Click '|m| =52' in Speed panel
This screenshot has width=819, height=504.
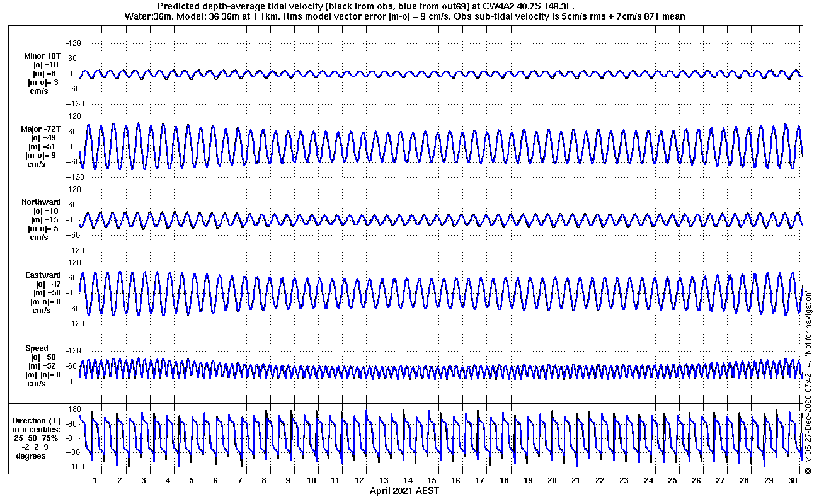point(42,366)
